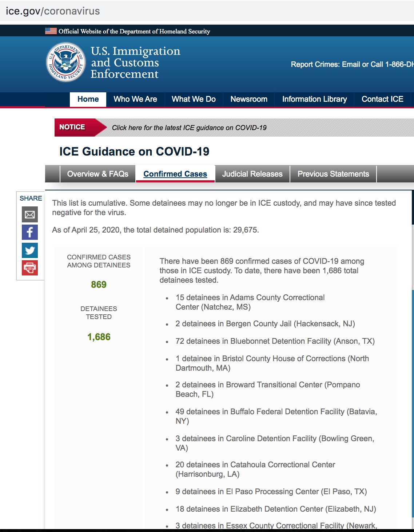Click the Adams County Correctional Center entry
This screenshot has height=532, width=414.
click(250, 302)
